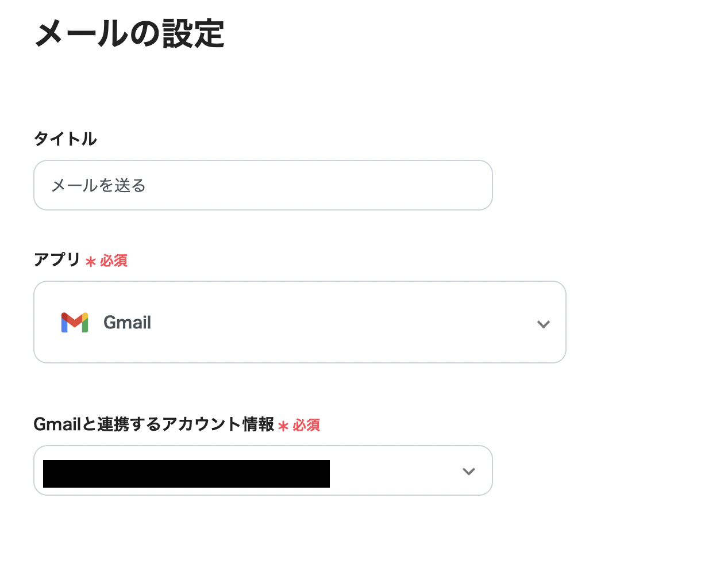
Task: Focus the タイトル text input field
Action: click(263, 185)
